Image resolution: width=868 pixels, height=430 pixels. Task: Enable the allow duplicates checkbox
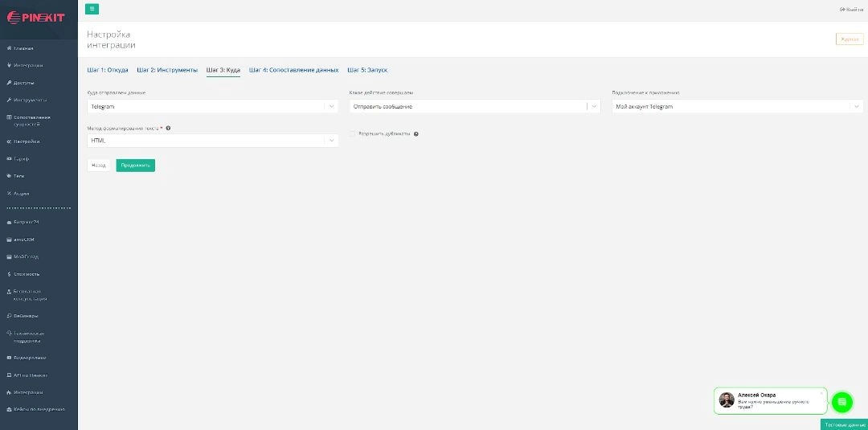(352, 133)
